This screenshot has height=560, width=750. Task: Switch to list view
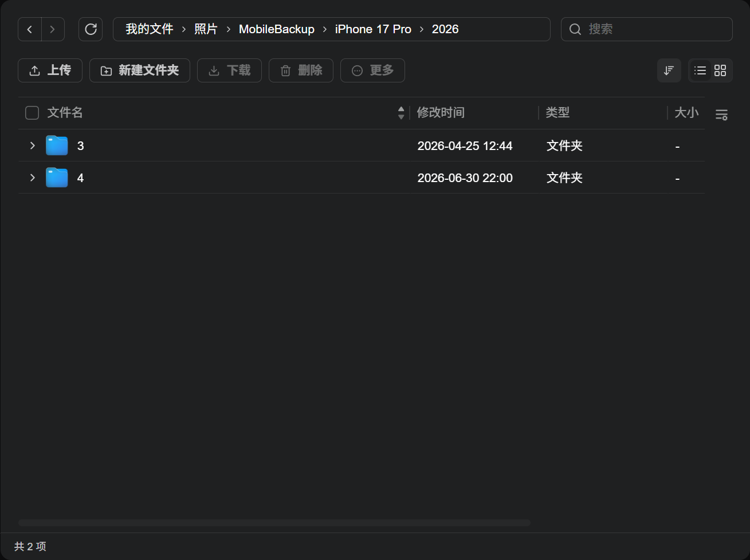[700, 70]
